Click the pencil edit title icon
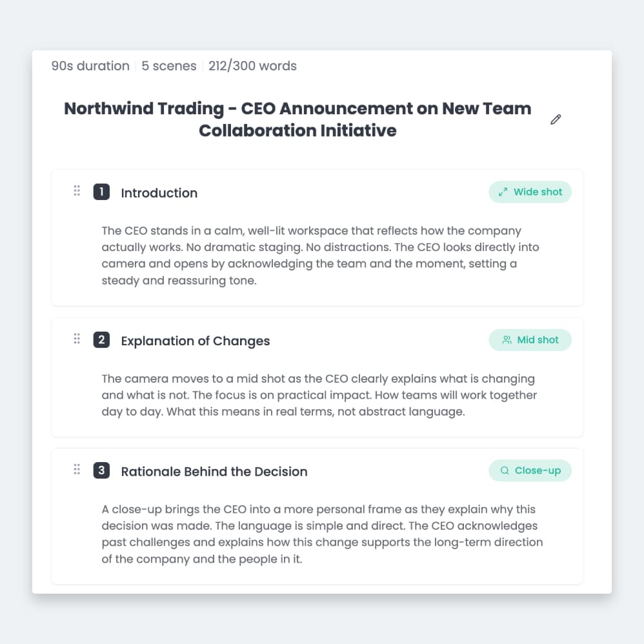 click(x=556, y=119)
